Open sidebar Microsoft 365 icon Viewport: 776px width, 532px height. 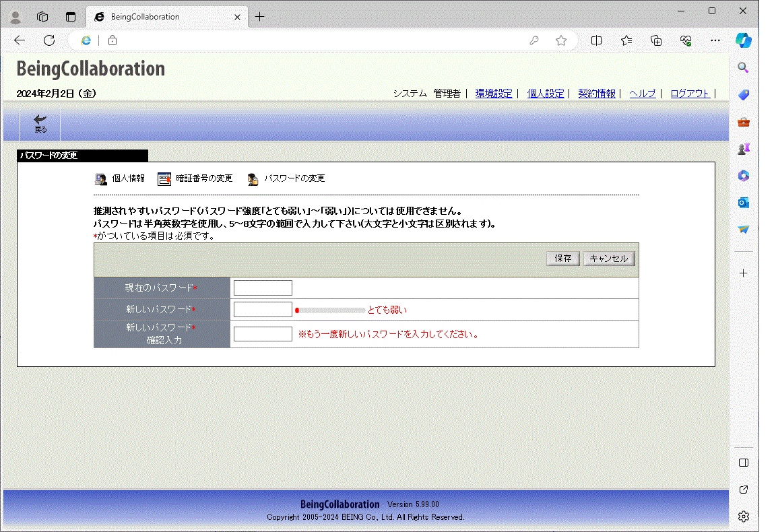(744, 176)
